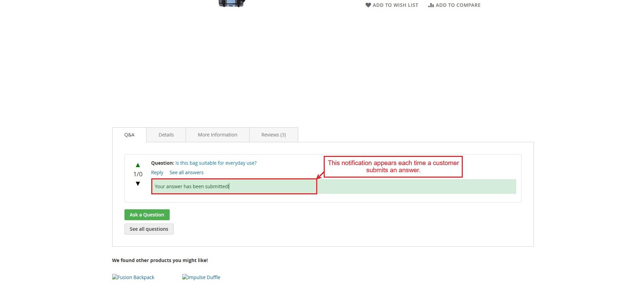Screen dimensions: 644x308
Task: Click the red annotation callout text
Action: pyautogui.click(x=393, y=166)
